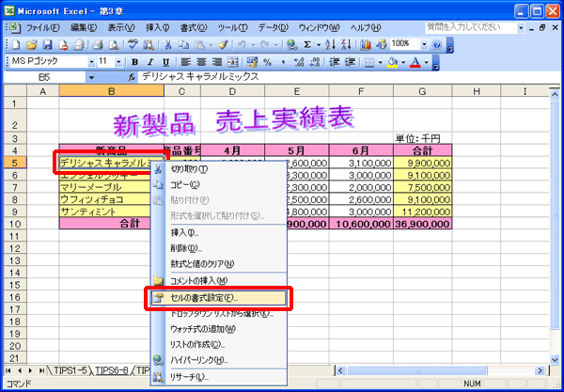
Task: Click the 質問を入力してください help box
Action: click(x=471, y=27)
